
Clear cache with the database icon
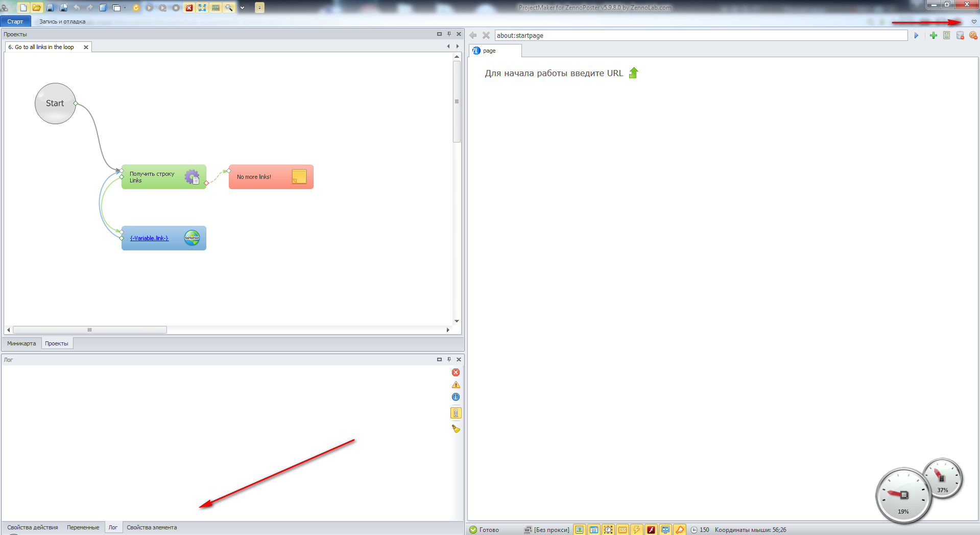[x=960, y=35]
